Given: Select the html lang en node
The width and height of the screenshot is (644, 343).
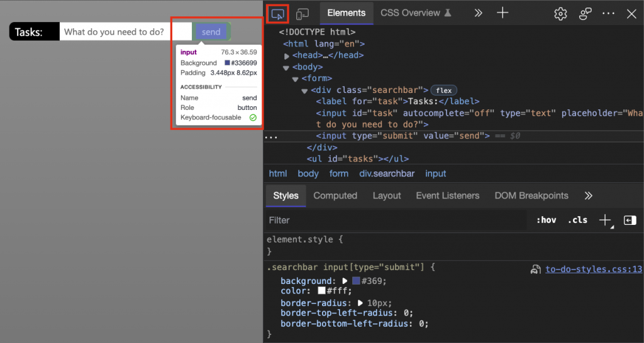Looking at the screenshot, I should click(x=324, y=44).
